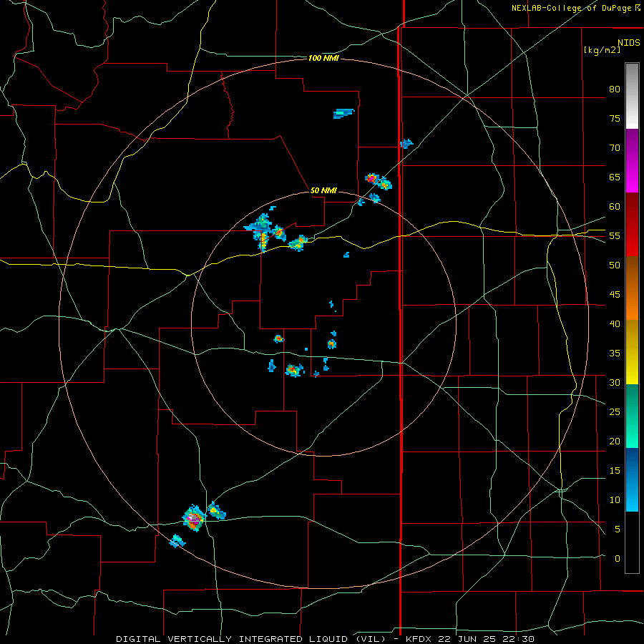
Task: Pick the blue segment of color scale
Action: [632, 479]
